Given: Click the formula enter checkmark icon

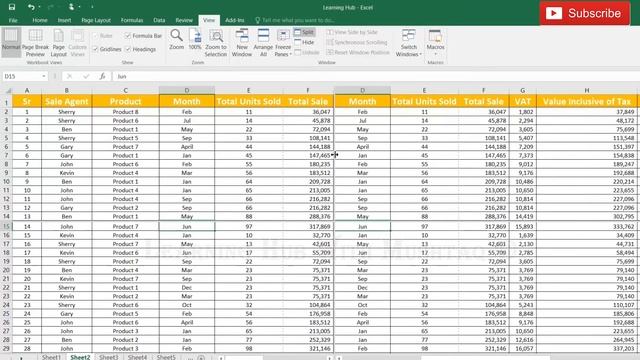Looking at the screenshot, I should point(86,76).
